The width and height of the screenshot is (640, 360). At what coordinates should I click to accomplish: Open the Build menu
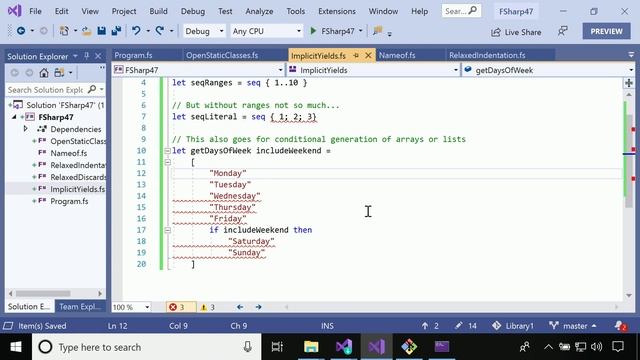tap(158, 11)
